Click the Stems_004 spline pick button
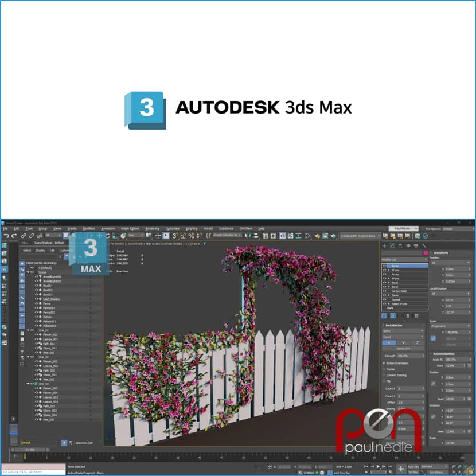Viewport: 476px width, 476px height. point(403,349)
